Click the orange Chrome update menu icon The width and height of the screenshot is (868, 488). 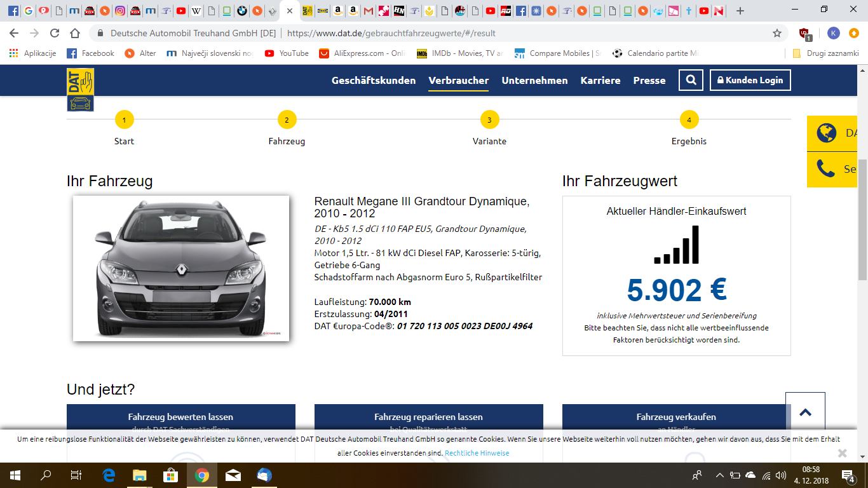[854, 33]
